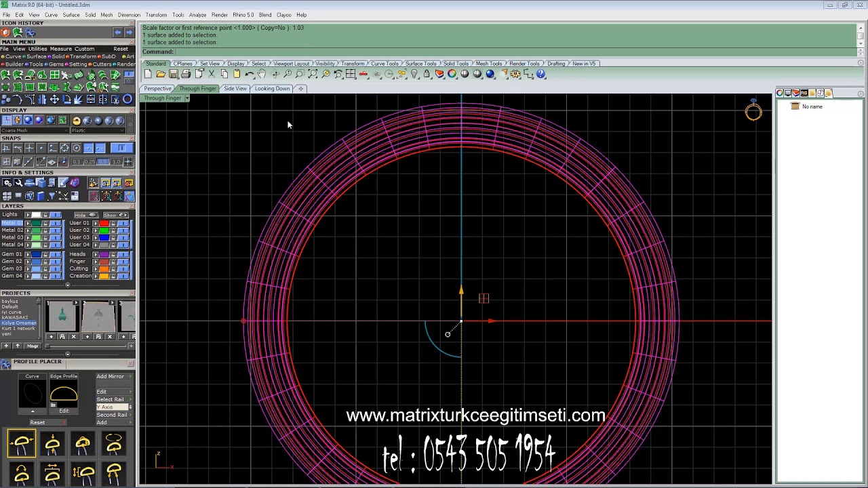The width and height of the screenshot is (868, 488).
Task: Click the User 01 red color swatch
Action: coord(104,223)
